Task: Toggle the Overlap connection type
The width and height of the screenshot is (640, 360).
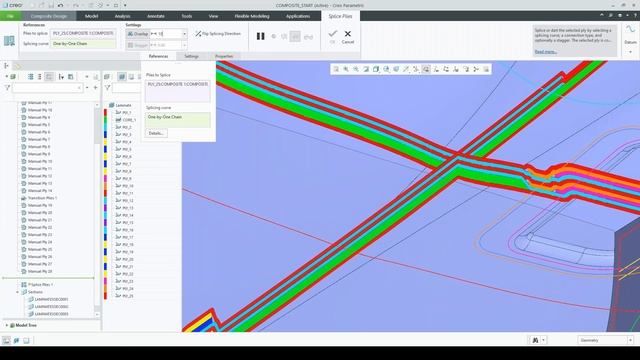Action: tap(138, 33)
